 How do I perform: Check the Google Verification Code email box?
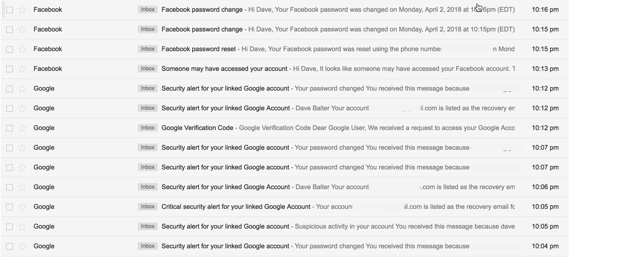tap(10, 128)
